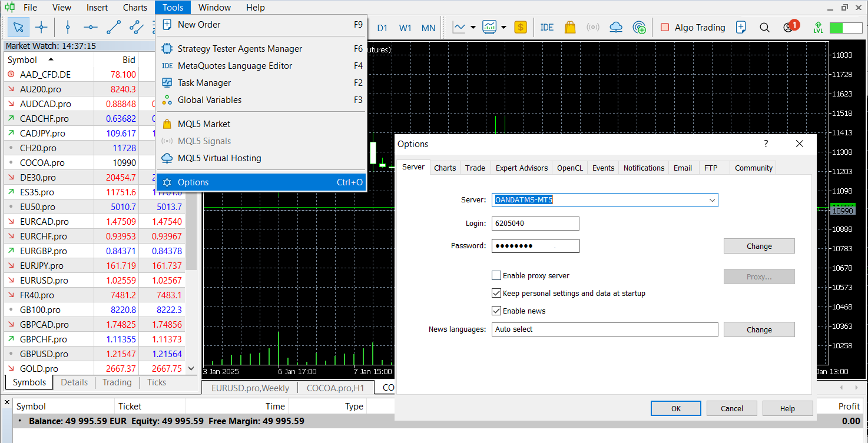
Task: Expand the indicators dropdown arrow in toolbar
Action: coord(503,27)
